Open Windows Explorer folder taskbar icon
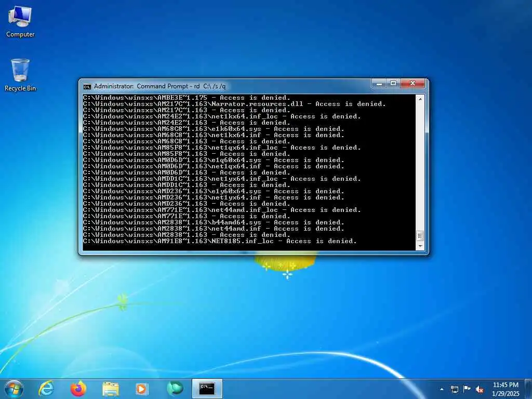Viewport: 532px width, 399px height. tap(110, 389)
